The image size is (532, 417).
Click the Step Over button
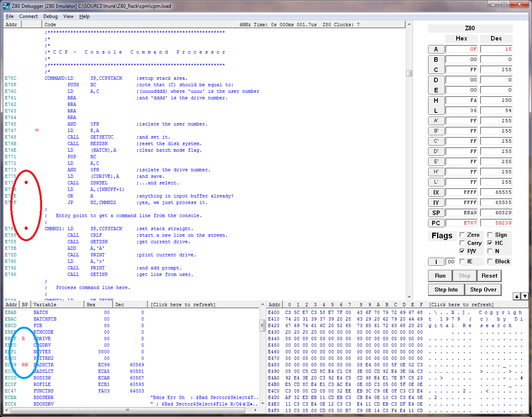(x=483, y=289)
